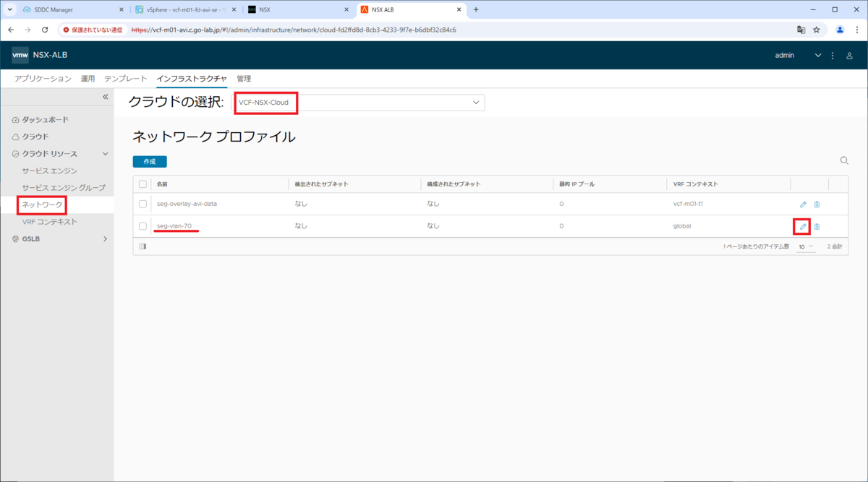Open クラウド in the sidebar
Screen dimensions: 868x482
[35, 137]
